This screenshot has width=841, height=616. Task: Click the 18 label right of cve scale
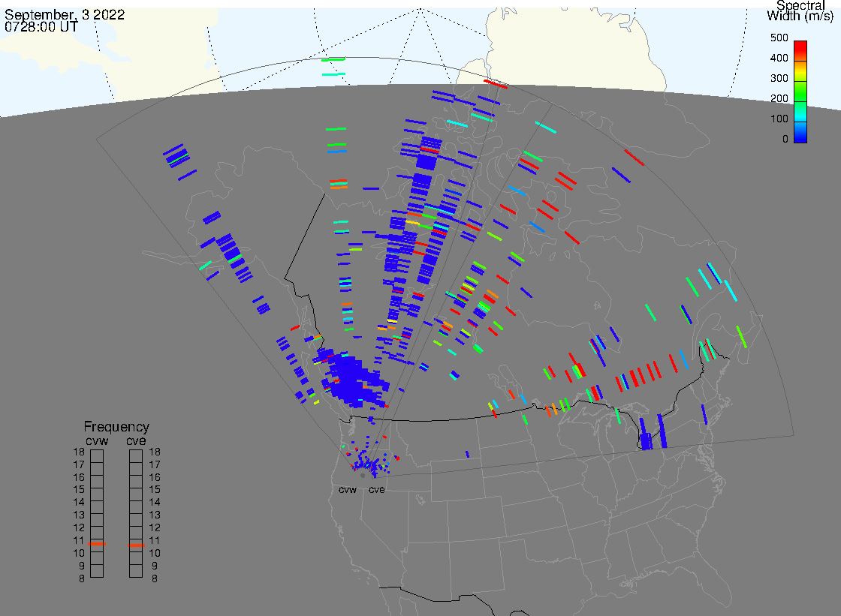pos(155,452)
